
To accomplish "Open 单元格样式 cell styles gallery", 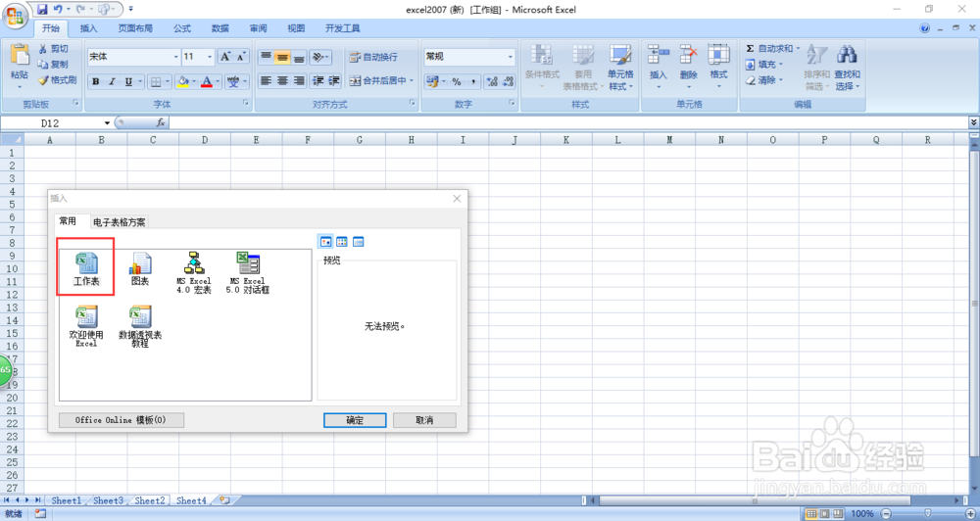I will tap(620, 68).
